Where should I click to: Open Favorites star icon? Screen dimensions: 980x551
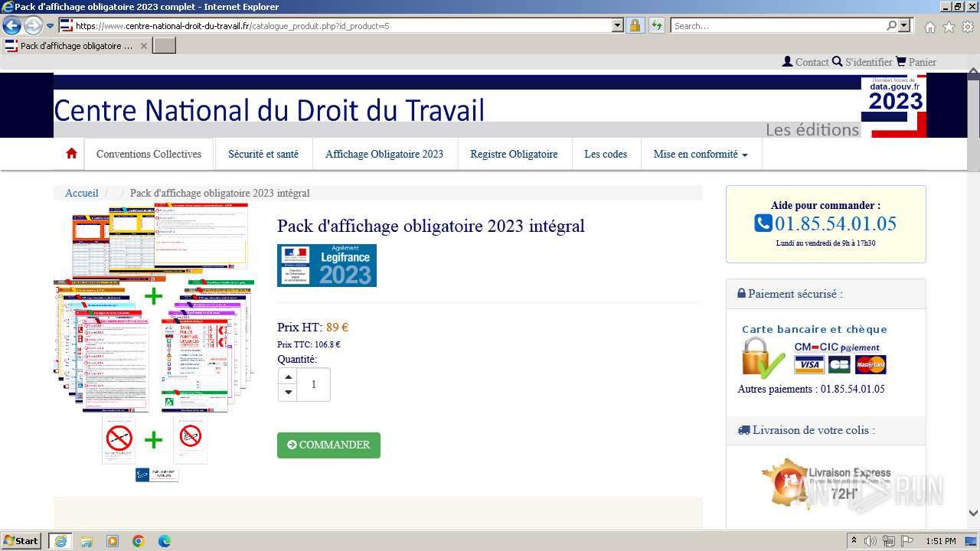click(x=949, y=27)
